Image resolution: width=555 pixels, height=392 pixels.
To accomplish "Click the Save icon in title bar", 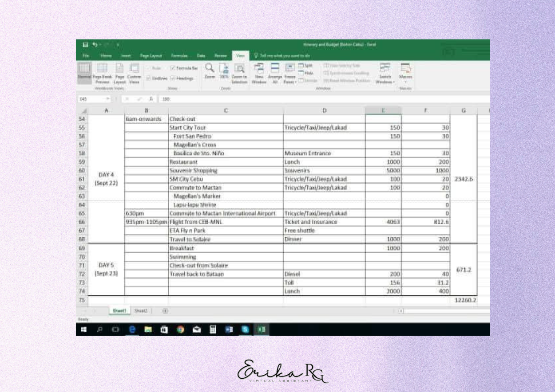I will (x=85, y=45).
